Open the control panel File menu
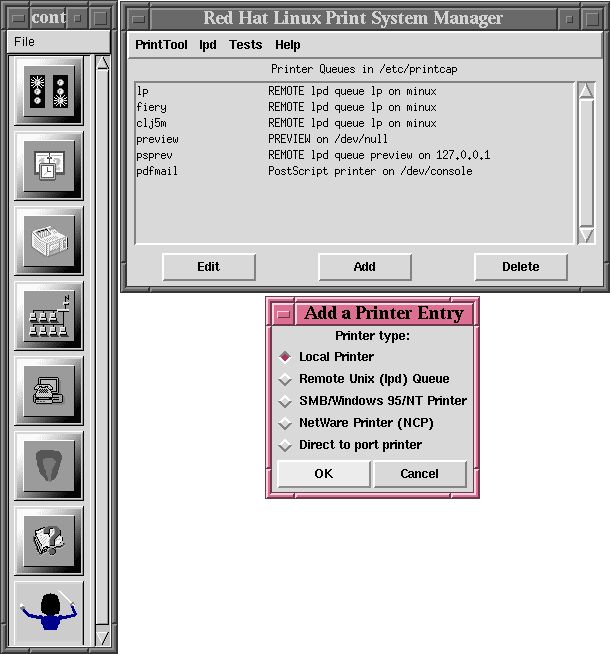The height and width of the screenshot is (654, 610). (24, 42)
